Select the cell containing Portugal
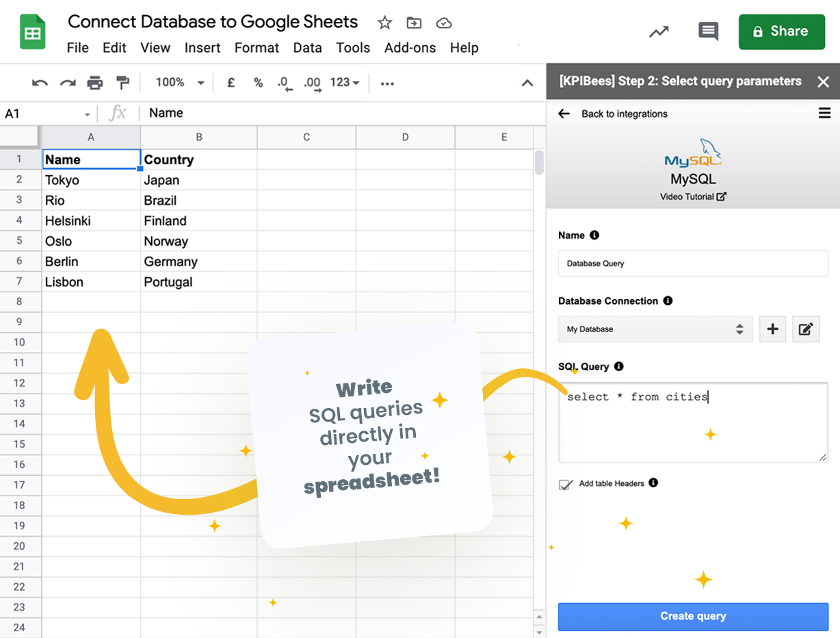840x638 pixels. click(199, 281)
